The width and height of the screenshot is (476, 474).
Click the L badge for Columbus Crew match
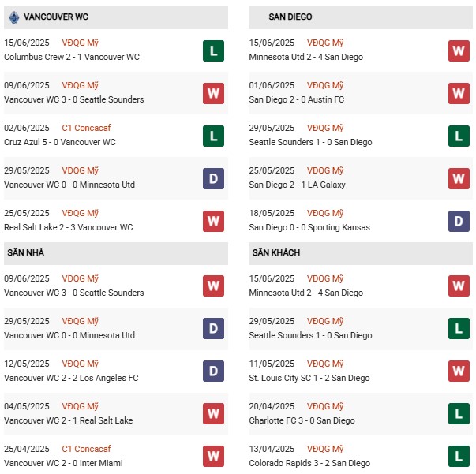tap(213, 51)
